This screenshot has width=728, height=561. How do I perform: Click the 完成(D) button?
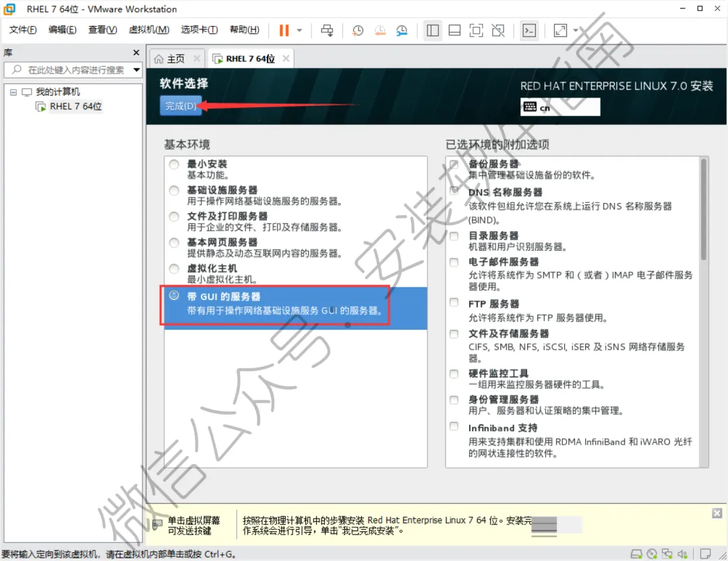pyautogui.click(x=181, y=106)
